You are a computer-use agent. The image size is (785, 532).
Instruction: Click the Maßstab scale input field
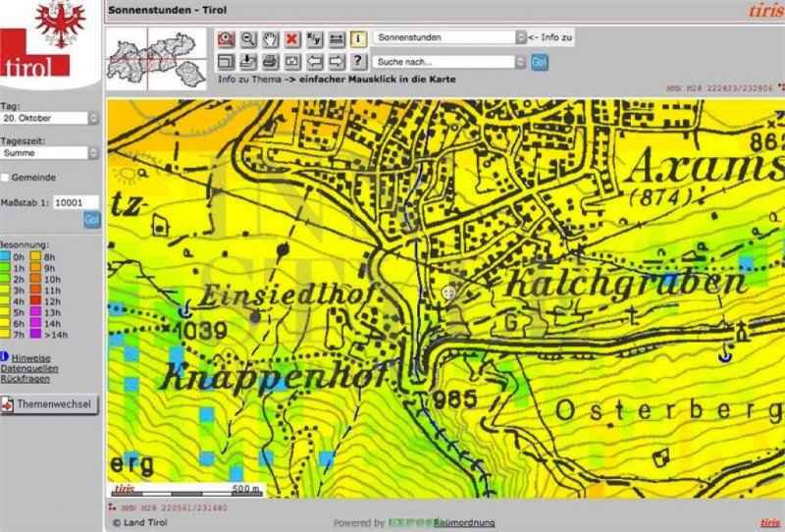pos(76,202)
